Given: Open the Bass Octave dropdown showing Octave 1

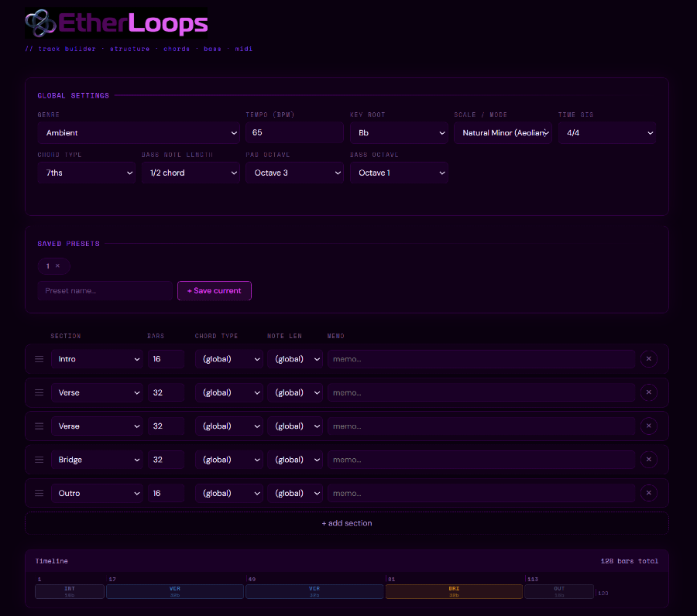Looking at the screenshot, I should (x=399, y=173).
